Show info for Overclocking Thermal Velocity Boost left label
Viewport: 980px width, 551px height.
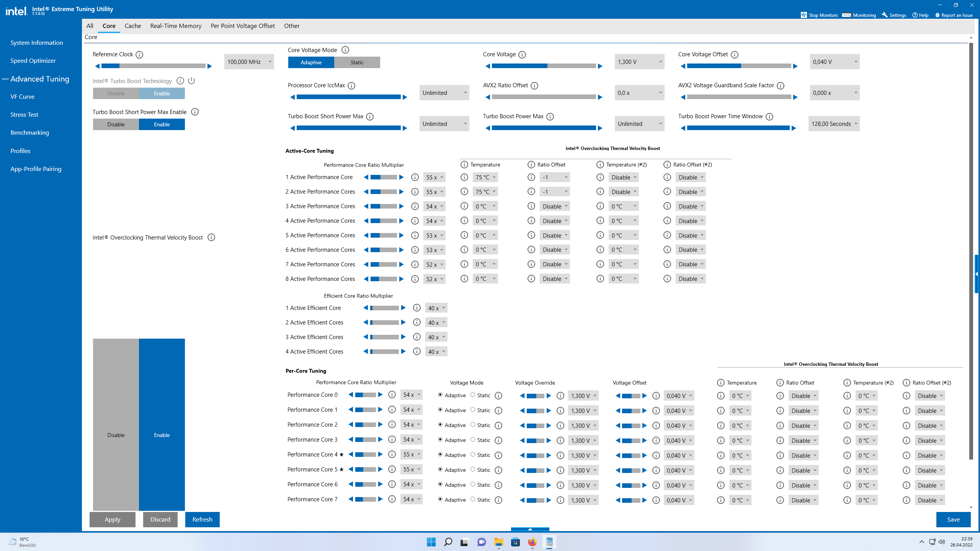coord(211,237)
